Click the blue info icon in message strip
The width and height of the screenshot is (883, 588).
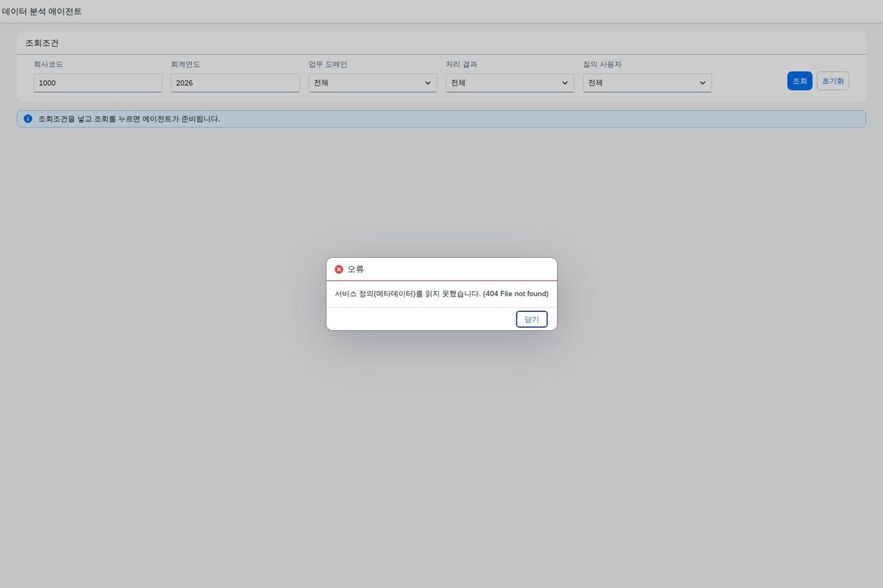[x=28, y=118]
